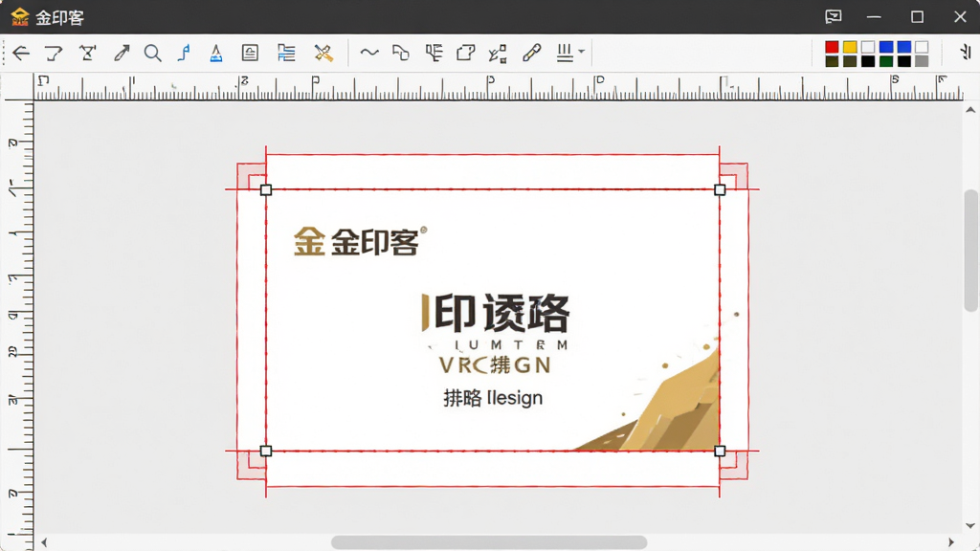Select the diagonal arrow tool
The image size is (980, 551).
tap(122, 54)
